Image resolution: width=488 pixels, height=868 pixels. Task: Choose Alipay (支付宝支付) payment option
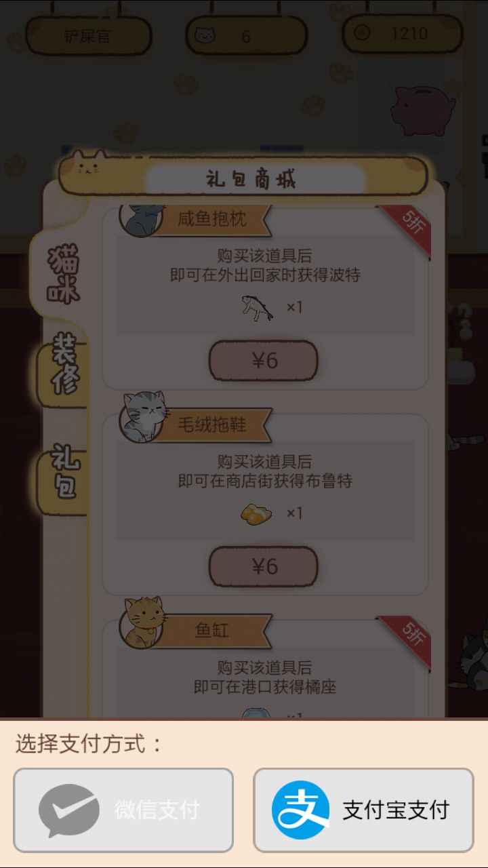point(363,810)
